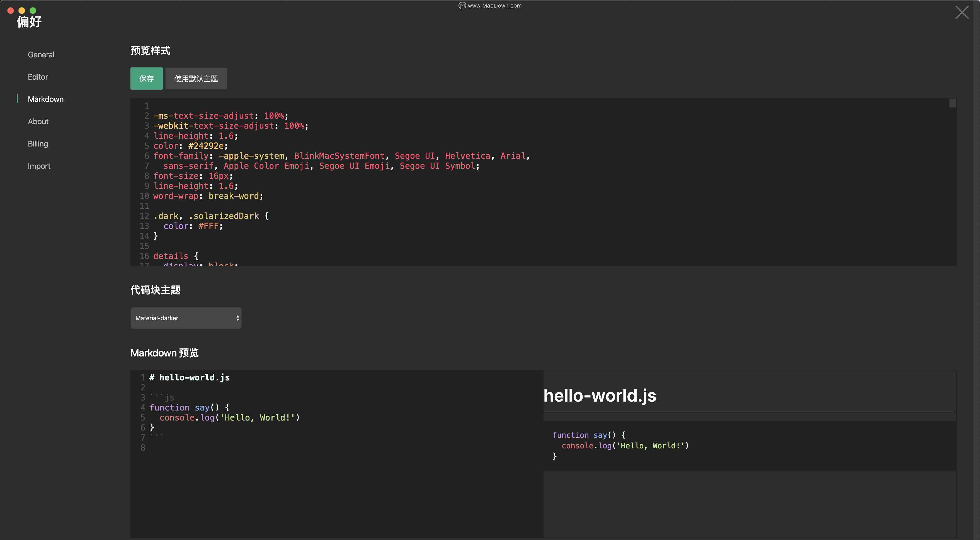Click the Markdown 预览 section heading
The image size is (980, 540).
pos(164,353)
